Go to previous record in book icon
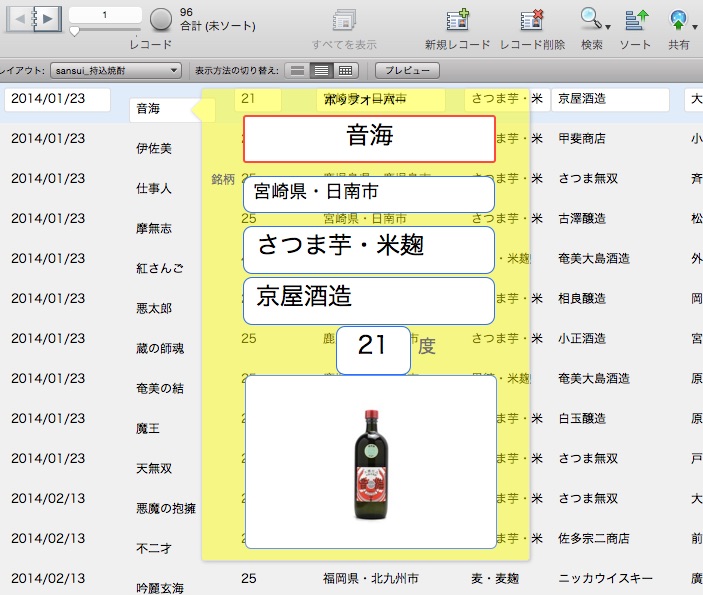703x595 pixels. coord(20,19)
